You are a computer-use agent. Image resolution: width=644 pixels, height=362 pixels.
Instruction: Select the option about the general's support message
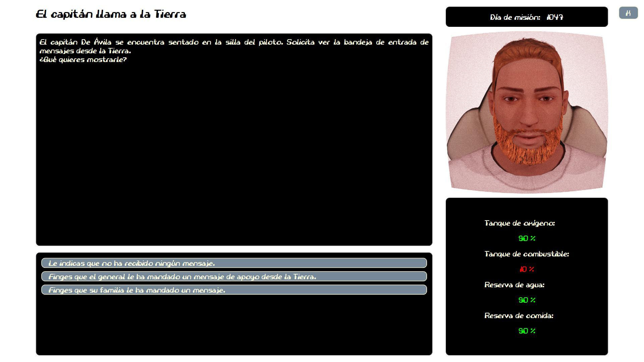234,277
